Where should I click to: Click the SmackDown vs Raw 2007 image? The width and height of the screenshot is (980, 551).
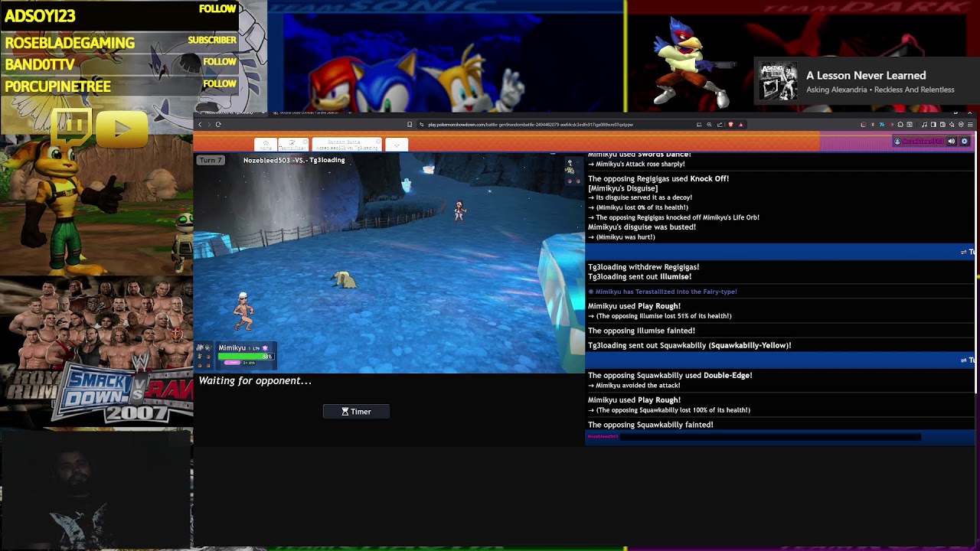pos(96,351)
